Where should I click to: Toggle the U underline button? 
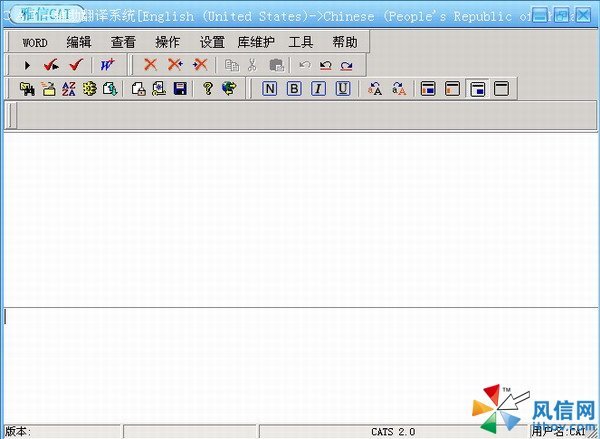click(343, 89)
